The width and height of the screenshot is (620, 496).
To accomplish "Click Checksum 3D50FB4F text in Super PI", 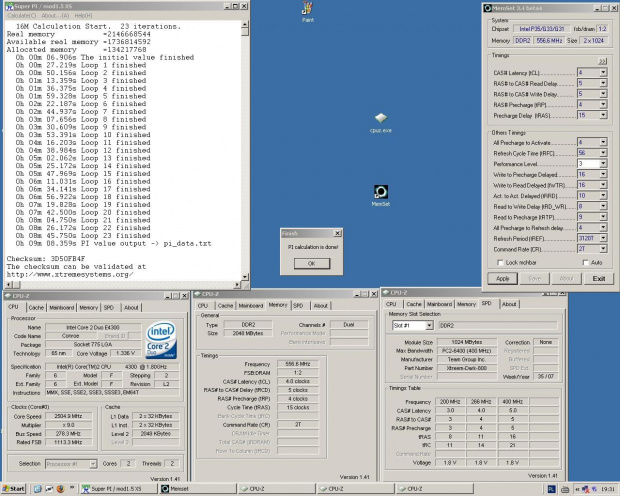I will (x=46, y=259).
